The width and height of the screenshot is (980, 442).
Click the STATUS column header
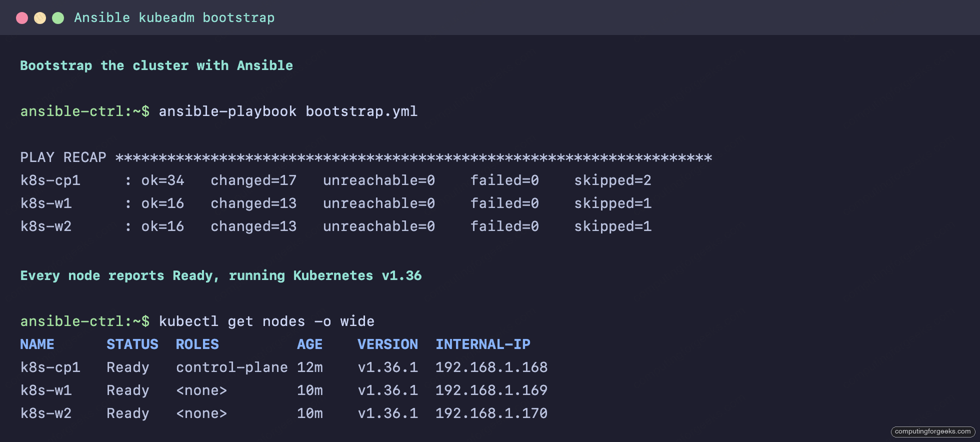[x=132, y=344]
